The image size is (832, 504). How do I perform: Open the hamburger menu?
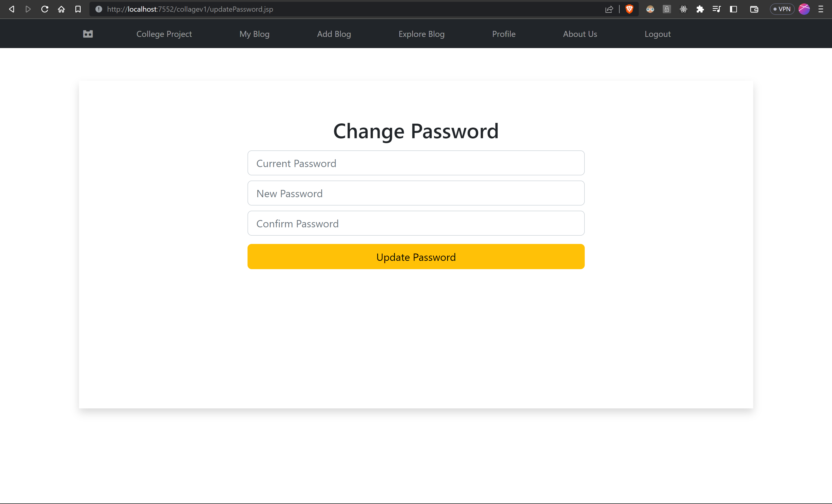tap(821, 9)
